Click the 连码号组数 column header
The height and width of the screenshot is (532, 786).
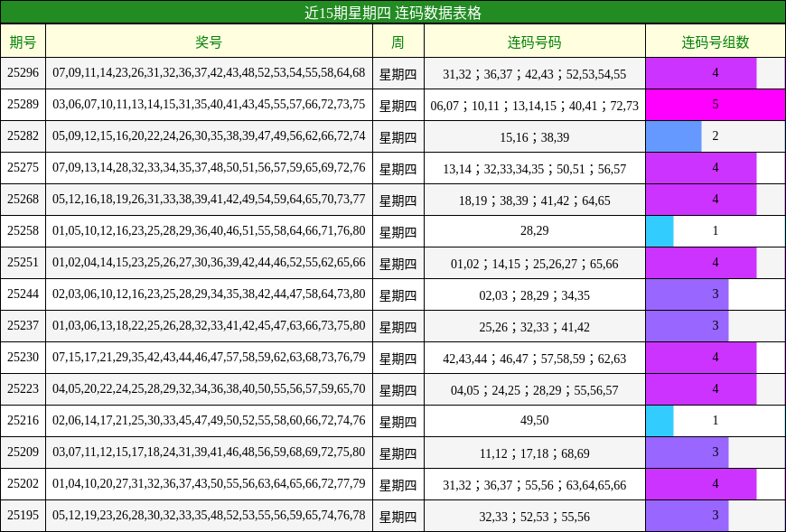click(714, 40)
